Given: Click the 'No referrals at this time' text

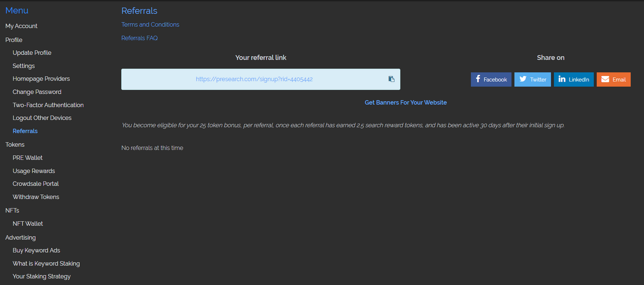Looking at the screenshot, I should (152, 148).
